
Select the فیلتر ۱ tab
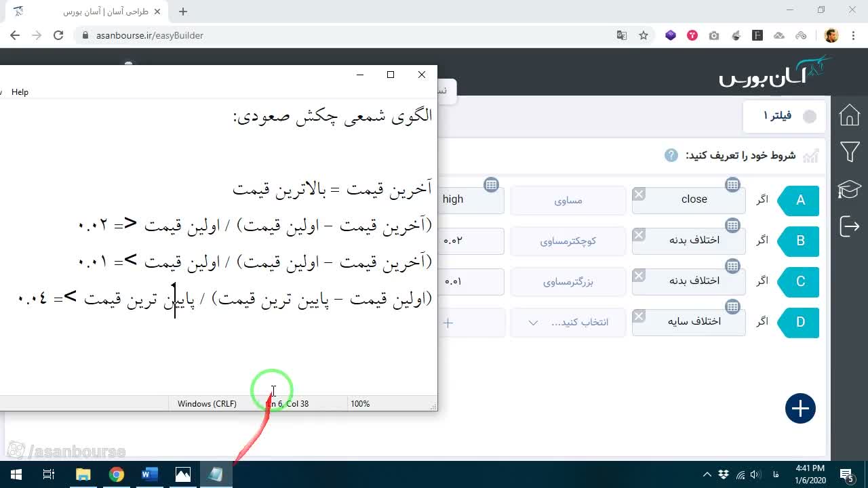click(785, 117)
